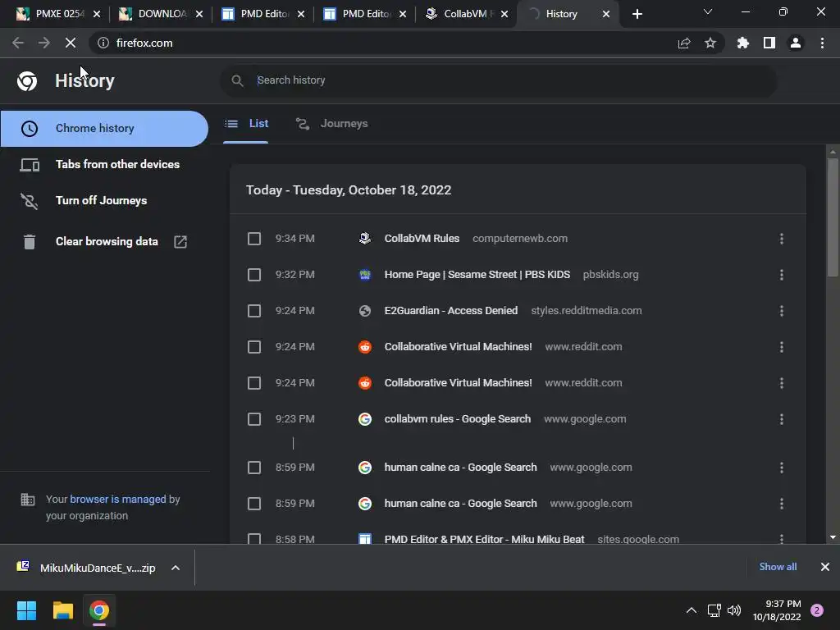Bookmark this page with star icon

click(x=710, y=43)
